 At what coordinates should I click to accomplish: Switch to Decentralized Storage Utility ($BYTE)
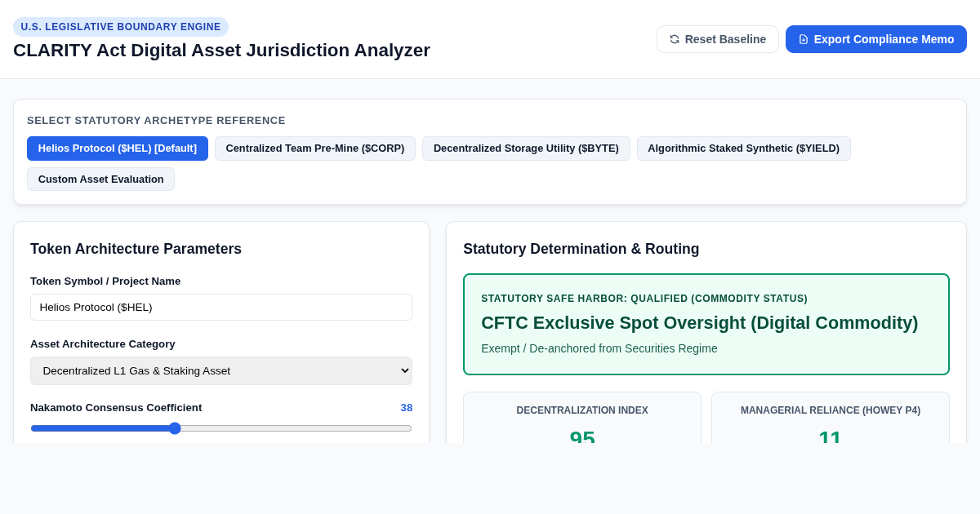[526, 148]
